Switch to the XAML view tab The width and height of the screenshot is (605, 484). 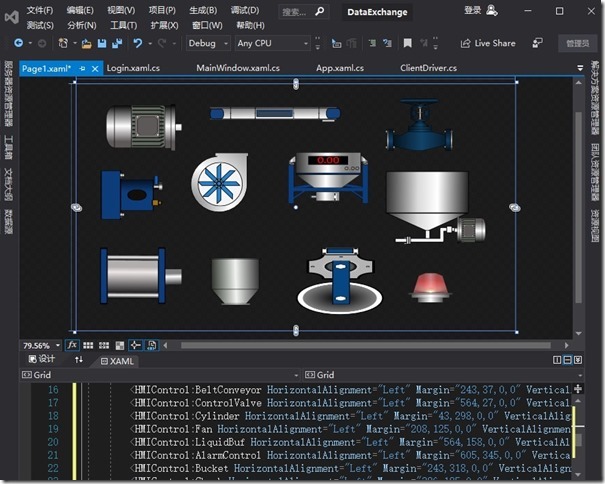coord(117,361)
